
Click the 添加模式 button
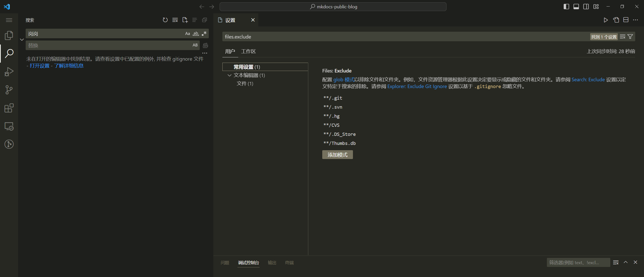click(x=337, y=155)
